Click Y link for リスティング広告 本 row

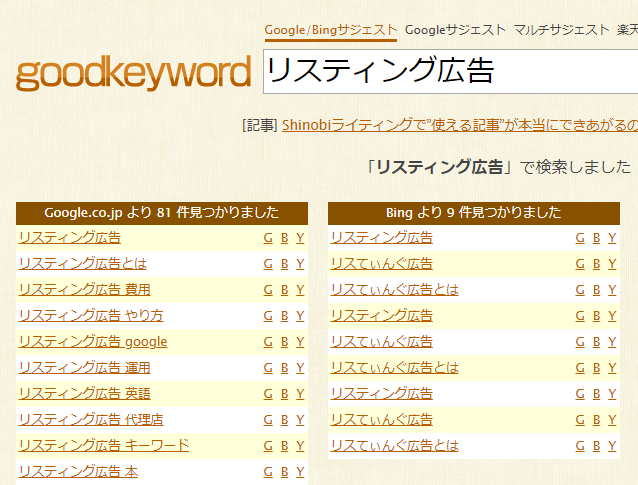click(300, 472)
